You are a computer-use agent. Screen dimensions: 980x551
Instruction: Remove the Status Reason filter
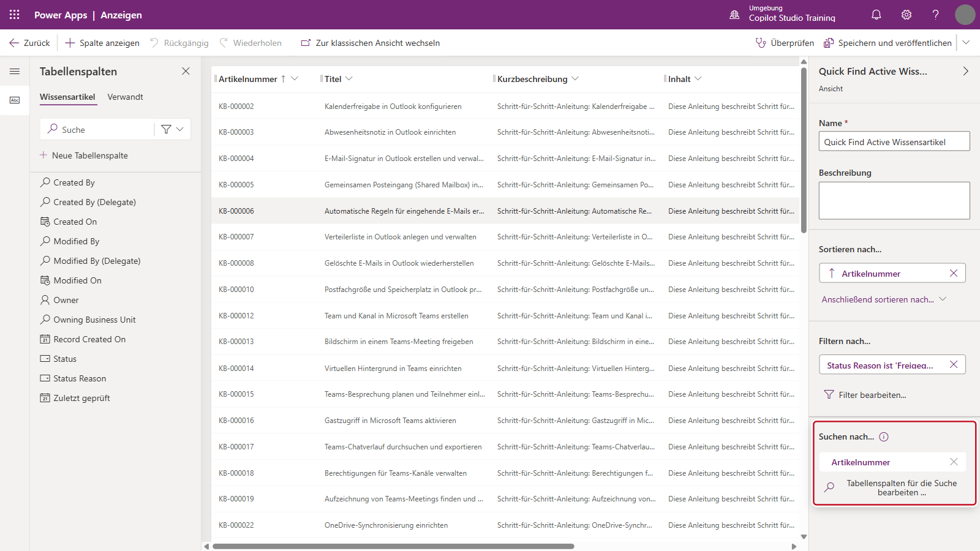(953, 364)
